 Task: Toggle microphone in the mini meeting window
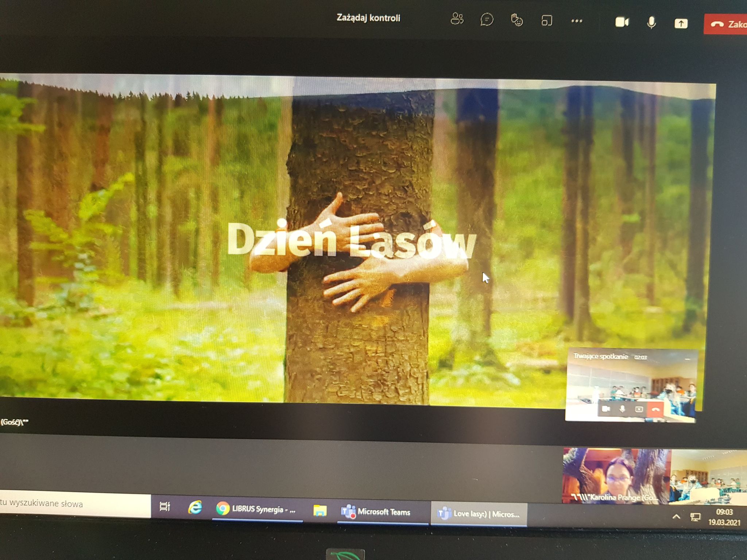point(622,409)
